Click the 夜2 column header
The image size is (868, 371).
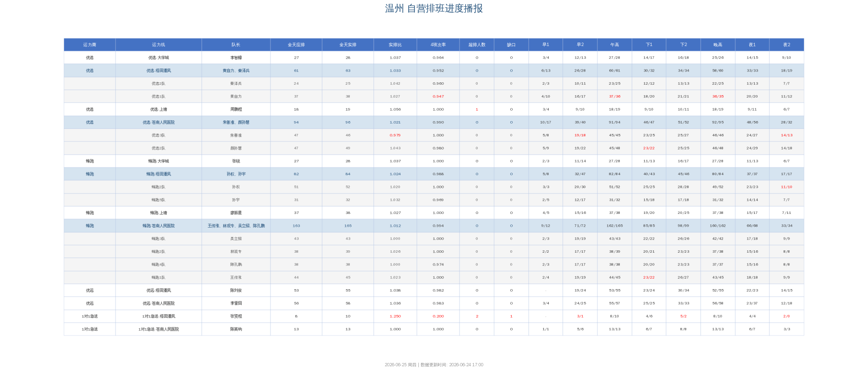(787, 44)
